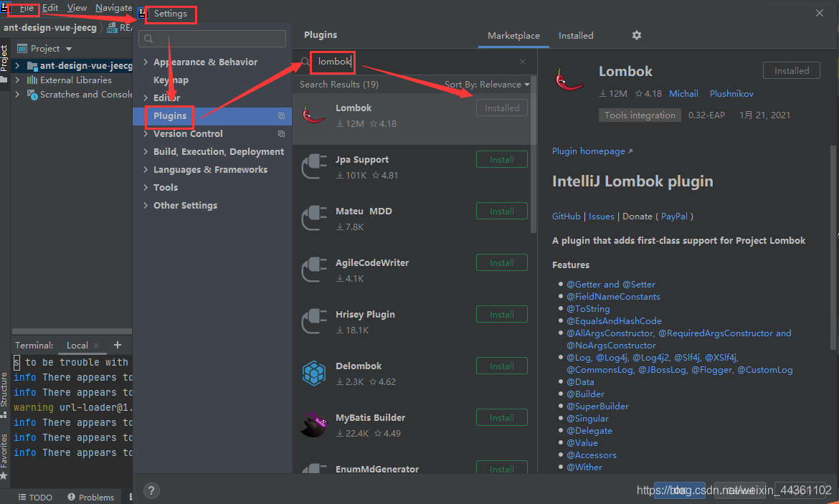The image size is (839, 504).
Task: Open the @Getter and @Setter feature link
Action: (x=610, y=285)
